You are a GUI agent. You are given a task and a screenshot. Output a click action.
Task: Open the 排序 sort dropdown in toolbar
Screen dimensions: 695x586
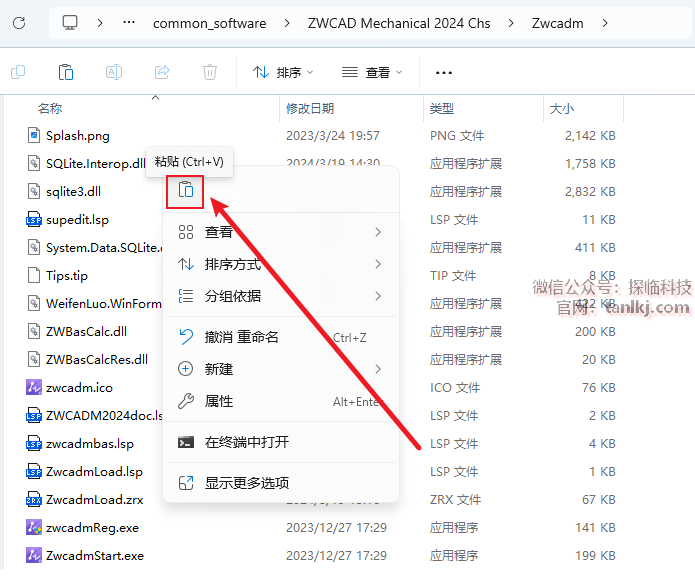[x=283, y=72]
